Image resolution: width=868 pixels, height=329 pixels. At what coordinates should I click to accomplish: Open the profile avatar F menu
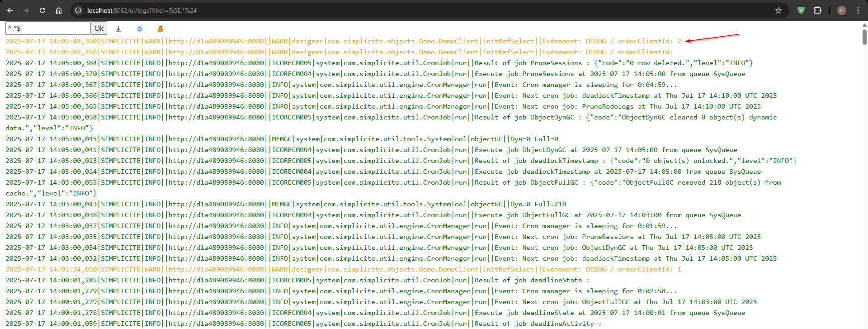point(841,10)
